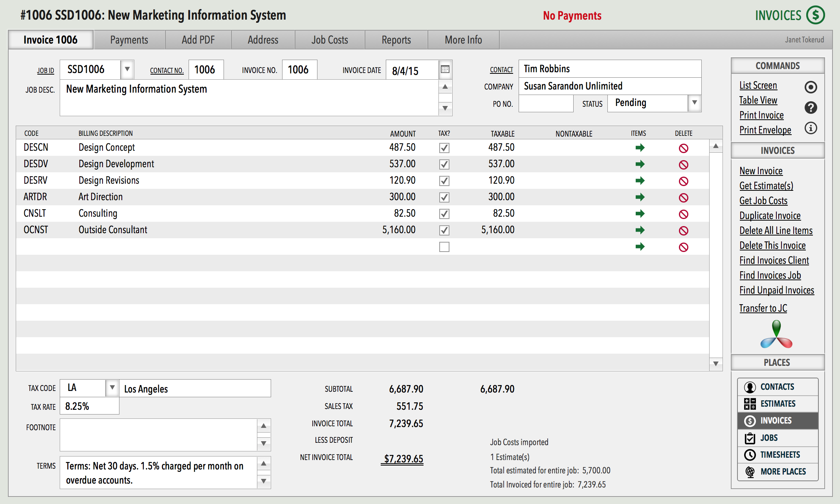Click the Print Invoice link
The image size is (840, 504).
tap(761, 115)
